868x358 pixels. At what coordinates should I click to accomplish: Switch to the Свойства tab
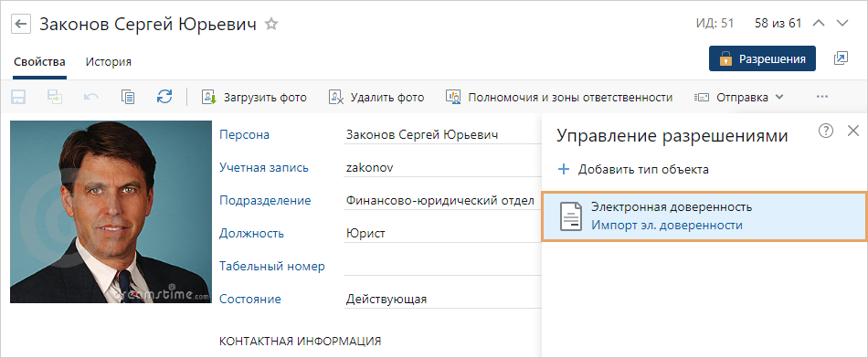(39, 62)
